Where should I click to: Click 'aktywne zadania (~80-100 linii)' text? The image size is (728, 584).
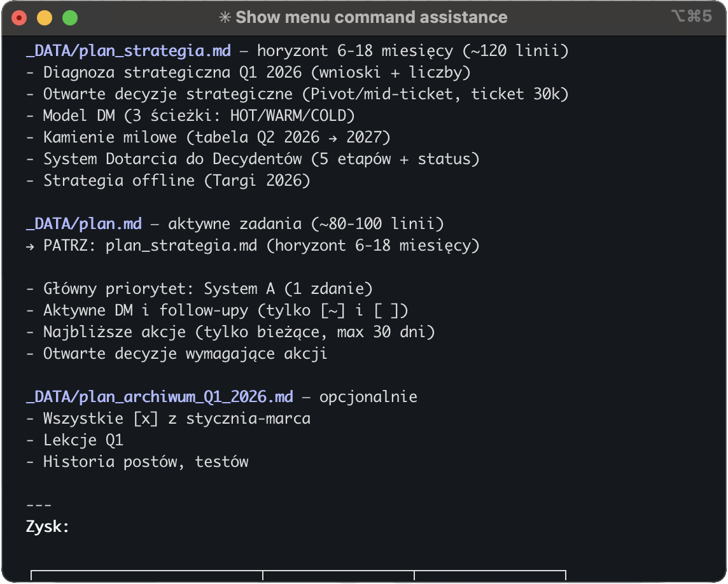pos(306,224)
